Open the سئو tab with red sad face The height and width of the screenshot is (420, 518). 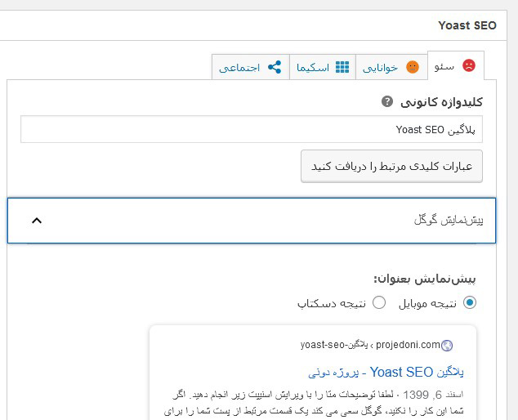pos(456,66)
